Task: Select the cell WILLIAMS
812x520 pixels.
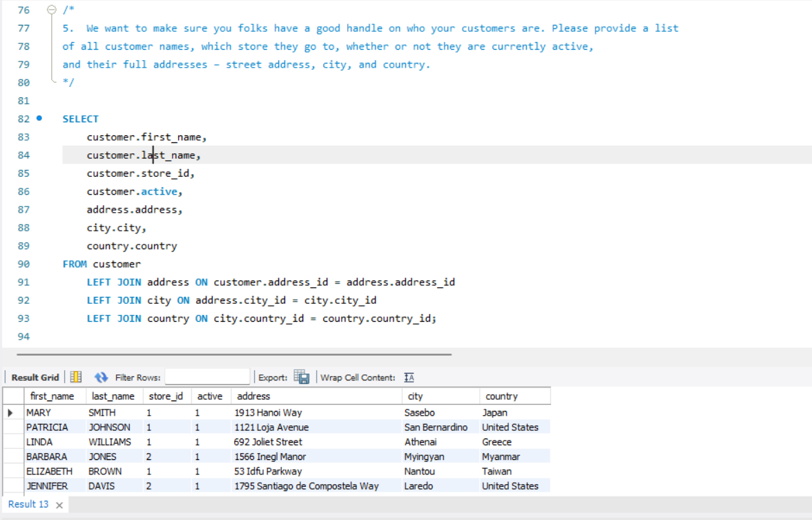Action: (115, 442)
